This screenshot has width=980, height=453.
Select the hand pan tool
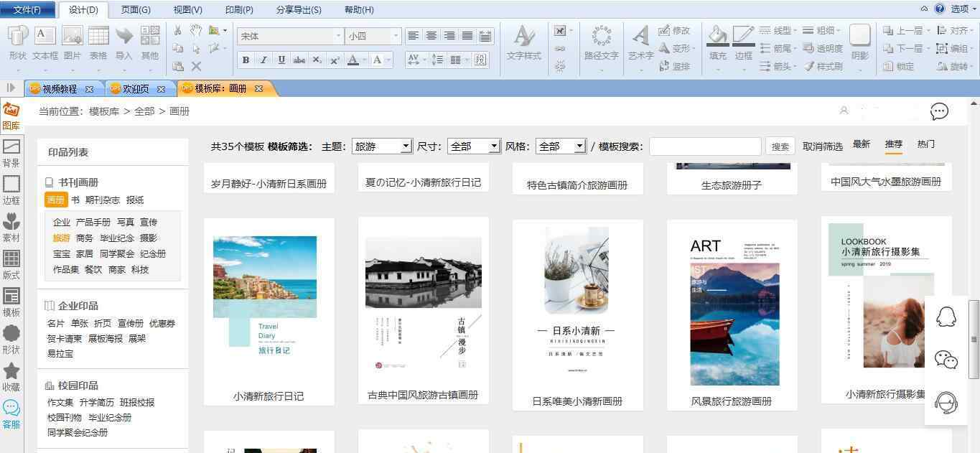click(196, 30)
